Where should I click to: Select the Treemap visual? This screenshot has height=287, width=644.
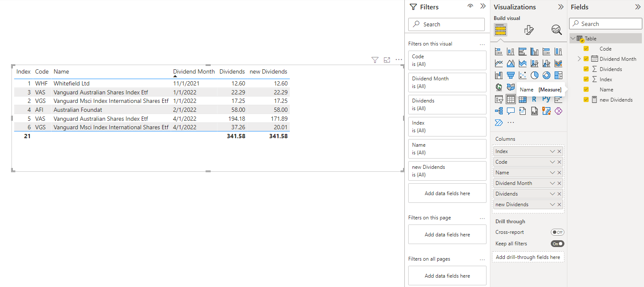click(x=558, y=75)
